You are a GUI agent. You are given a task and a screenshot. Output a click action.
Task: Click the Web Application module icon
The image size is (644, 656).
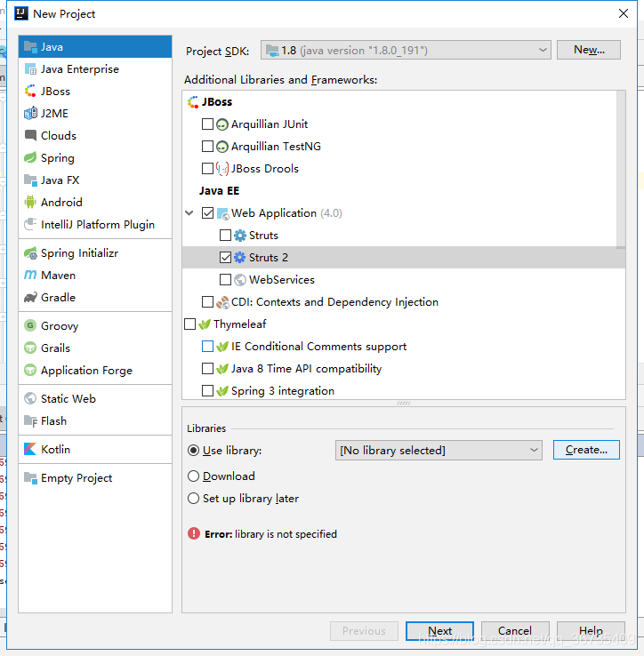[x=222, y=213]
